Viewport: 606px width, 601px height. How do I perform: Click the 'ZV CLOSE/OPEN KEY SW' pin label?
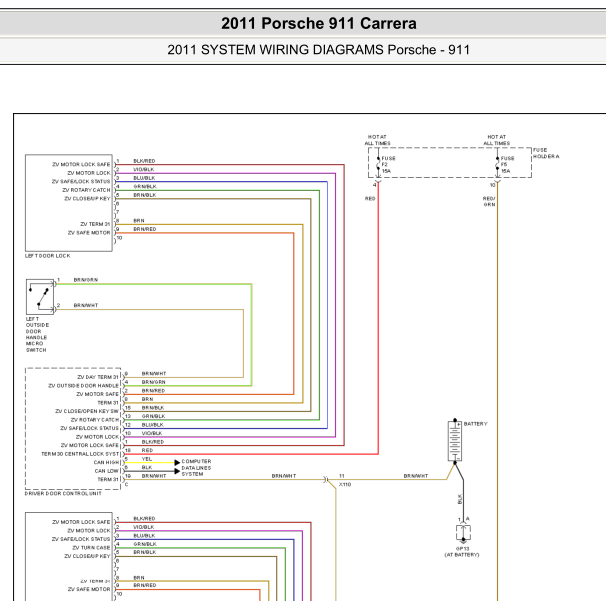click(87, 411)
